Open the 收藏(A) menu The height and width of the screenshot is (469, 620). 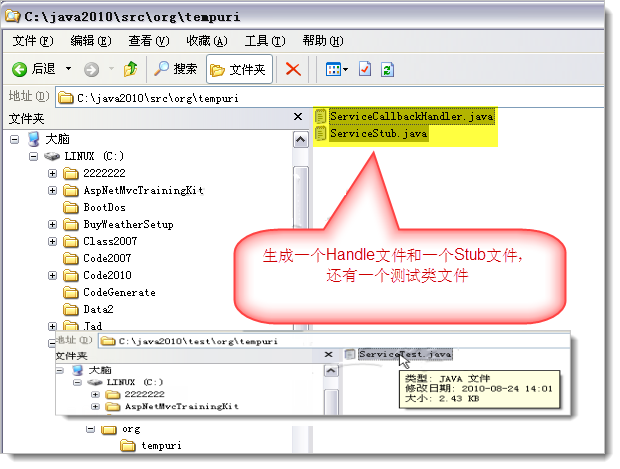(x=207, y=41)
